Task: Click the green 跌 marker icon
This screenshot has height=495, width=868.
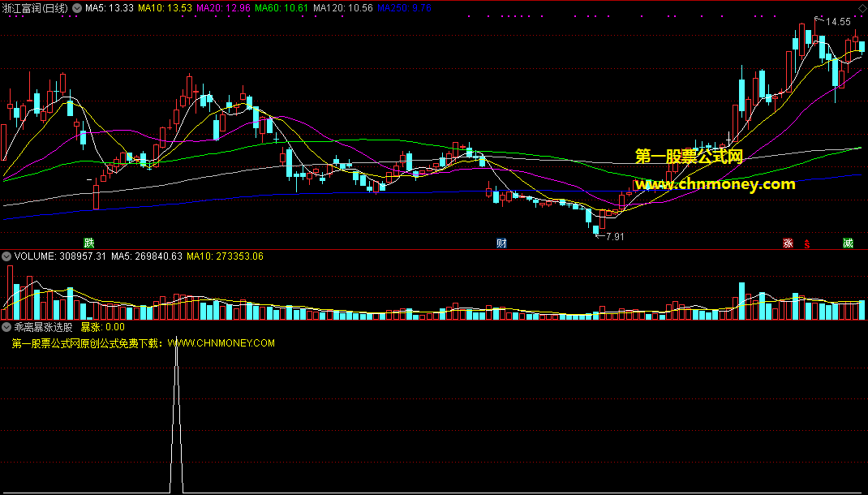Action: click(x=88, y=243)
